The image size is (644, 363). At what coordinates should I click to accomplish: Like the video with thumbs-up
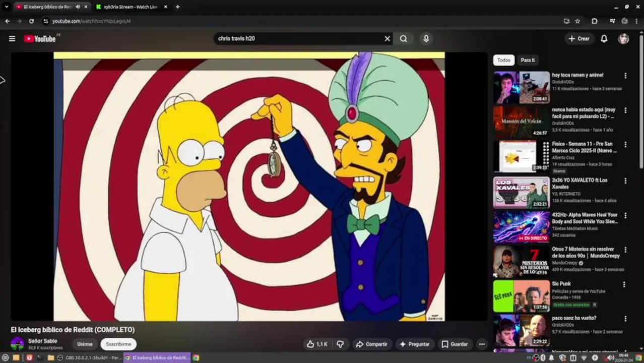click(x=317, y=344)
